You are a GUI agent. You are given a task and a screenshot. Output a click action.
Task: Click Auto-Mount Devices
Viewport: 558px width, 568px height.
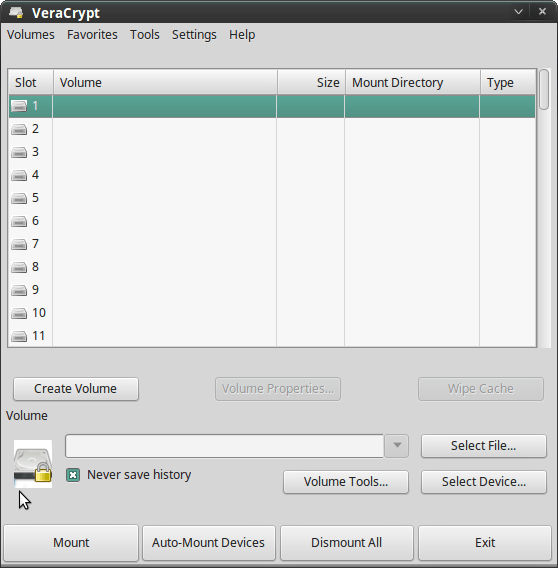pyautogui.click(x=208, y=543)
